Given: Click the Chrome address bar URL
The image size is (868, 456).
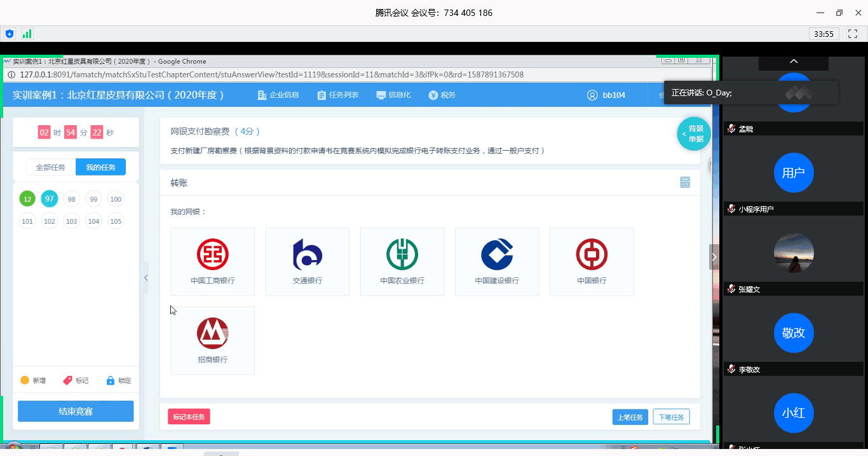Looking at the screenshot, I should tap(272, 74).
